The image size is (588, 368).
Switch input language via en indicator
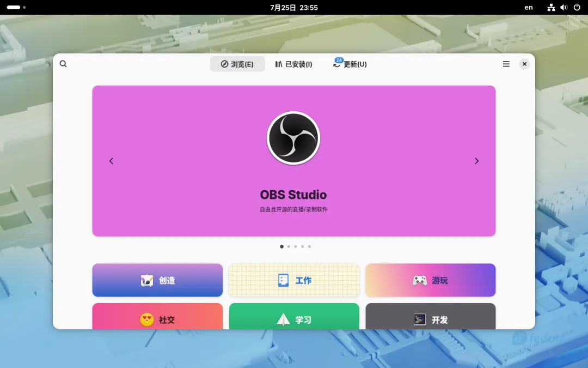(x=528, y=8)
